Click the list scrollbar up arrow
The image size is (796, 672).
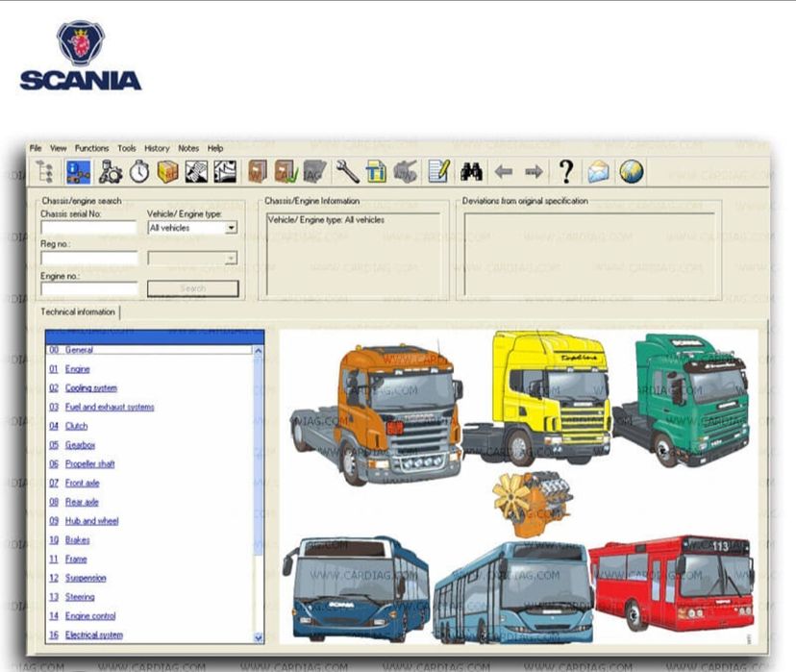pos(258,350)
